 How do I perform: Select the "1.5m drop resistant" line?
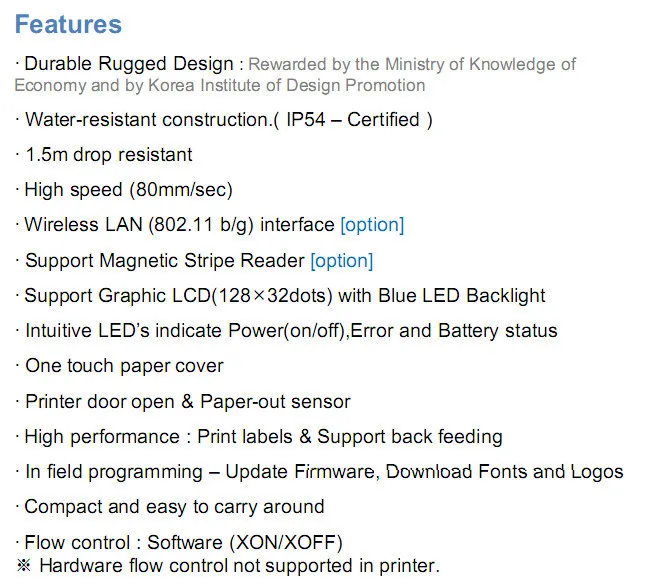(108, 155)
